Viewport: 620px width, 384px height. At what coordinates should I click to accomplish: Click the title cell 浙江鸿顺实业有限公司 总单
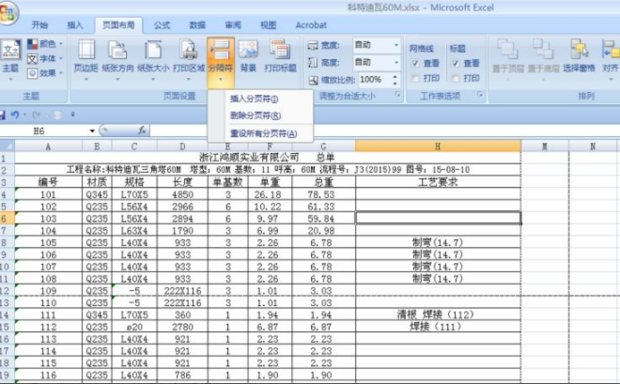point(267,158)
